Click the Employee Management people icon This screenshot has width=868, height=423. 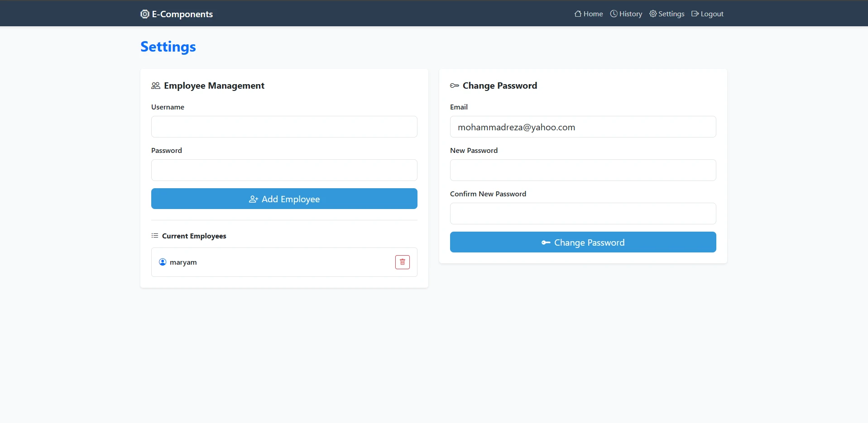(x=156, y=86)
